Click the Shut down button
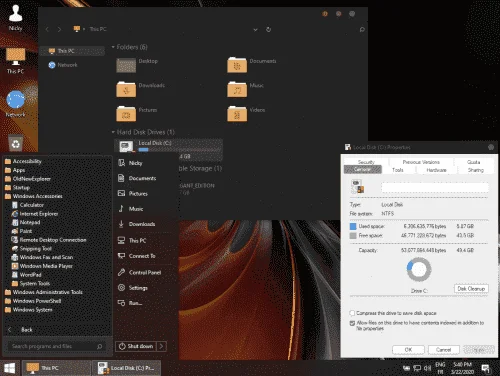The image size is (500, 376). pos(136,346)
